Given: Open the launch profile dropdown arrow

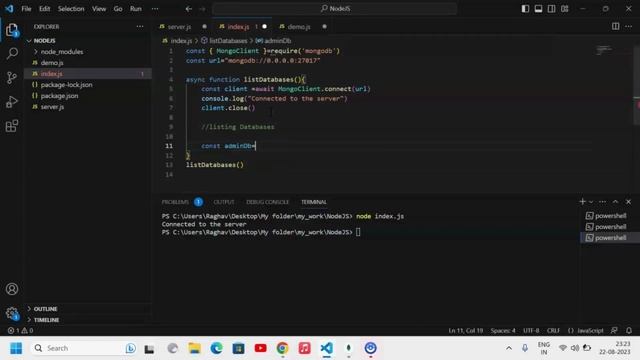Looking at the screenshot, I should coord(591,202).
